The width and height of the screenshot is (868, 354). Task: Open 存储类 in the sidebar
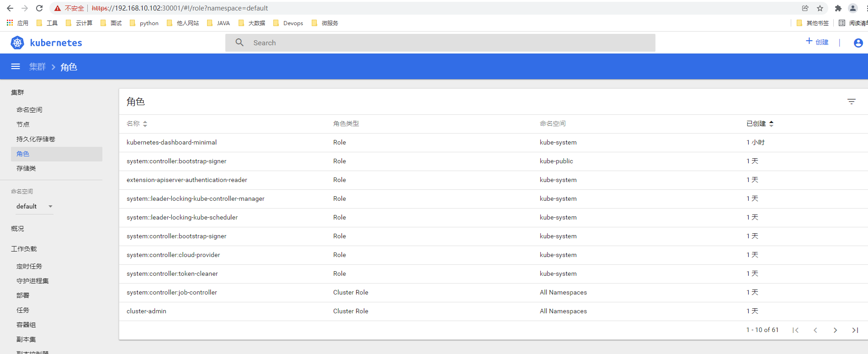(x=26, y=168)
